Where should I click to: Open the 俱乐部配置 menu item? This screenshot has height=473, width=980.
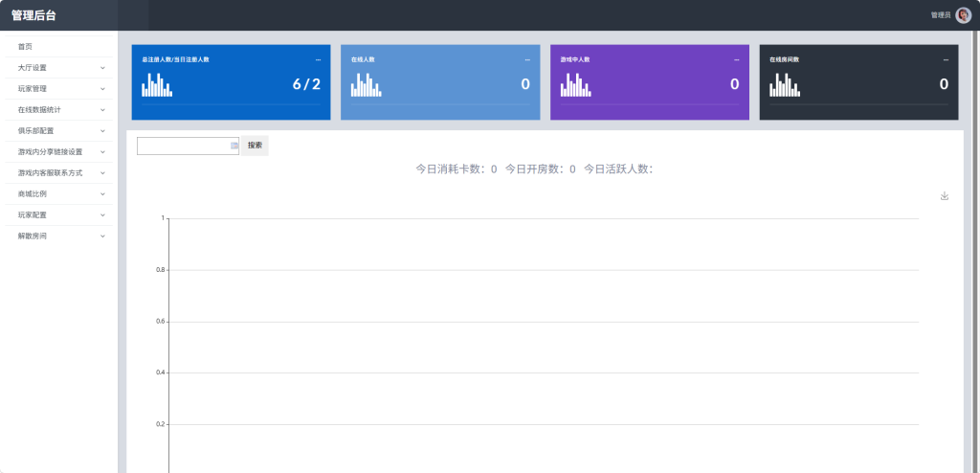[58, 131]
